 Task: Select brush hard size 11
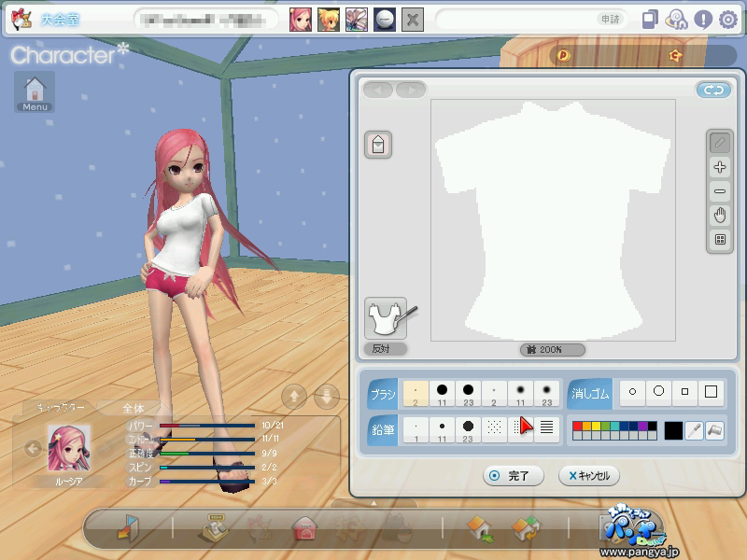442,393
